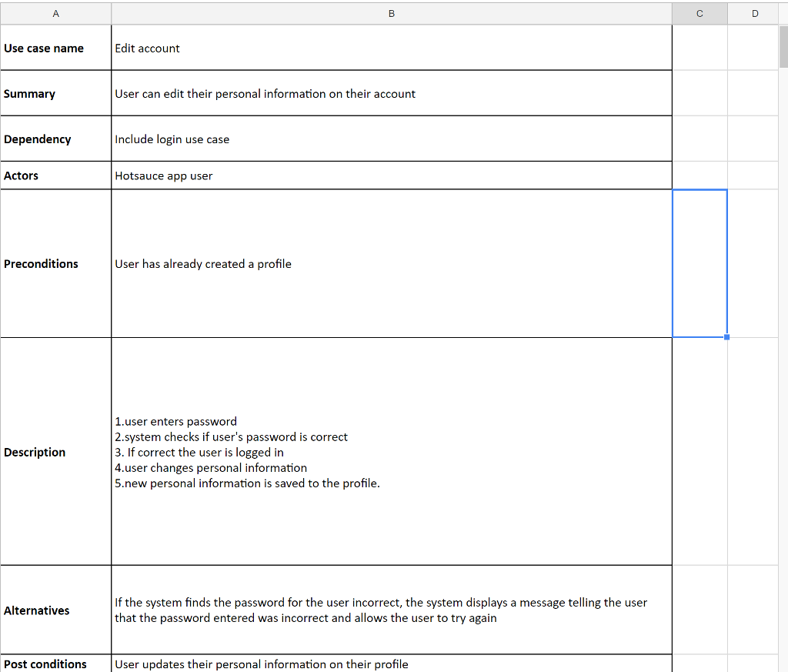Select column B header

pos(392,14)
